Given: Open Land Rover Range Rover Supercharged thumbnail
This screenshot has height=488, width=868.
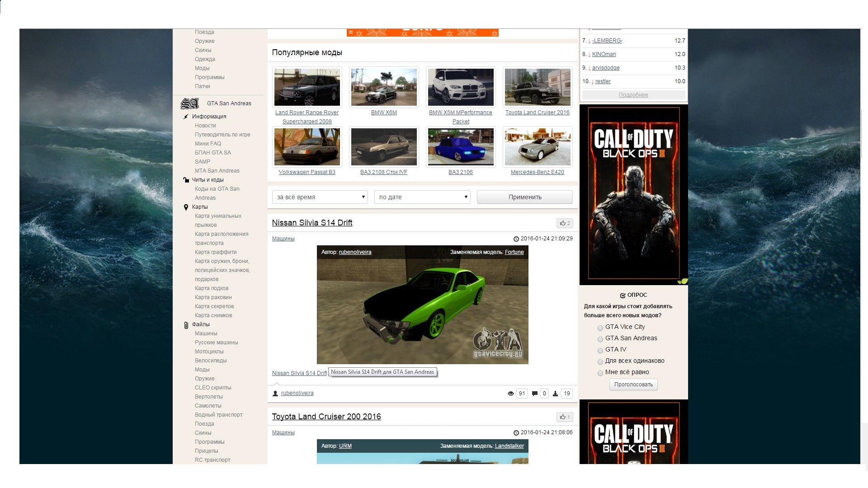Looking at the screenshot, I should click(x=307, y=87).
